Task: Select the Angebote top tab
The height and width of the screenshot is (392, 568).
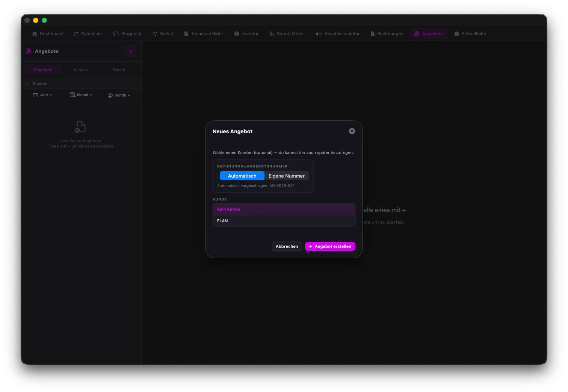Action: (429, 34)
